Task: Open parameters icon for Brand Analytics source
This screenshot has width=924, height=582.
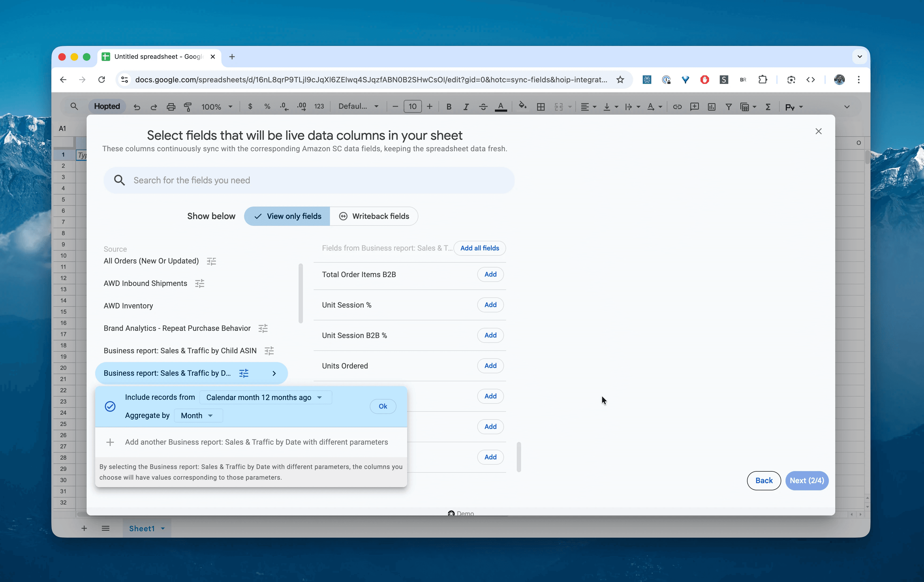Action: pos(263,328)
